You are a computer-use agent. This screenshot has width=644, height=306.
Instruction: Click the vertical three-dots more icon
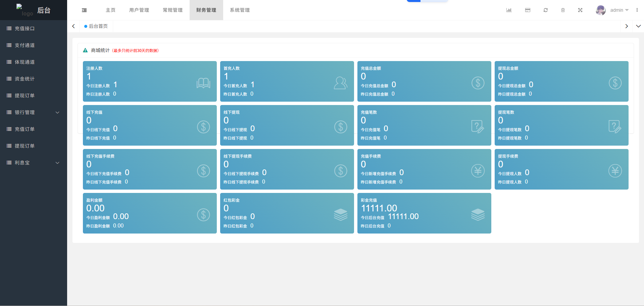[637, 10]
